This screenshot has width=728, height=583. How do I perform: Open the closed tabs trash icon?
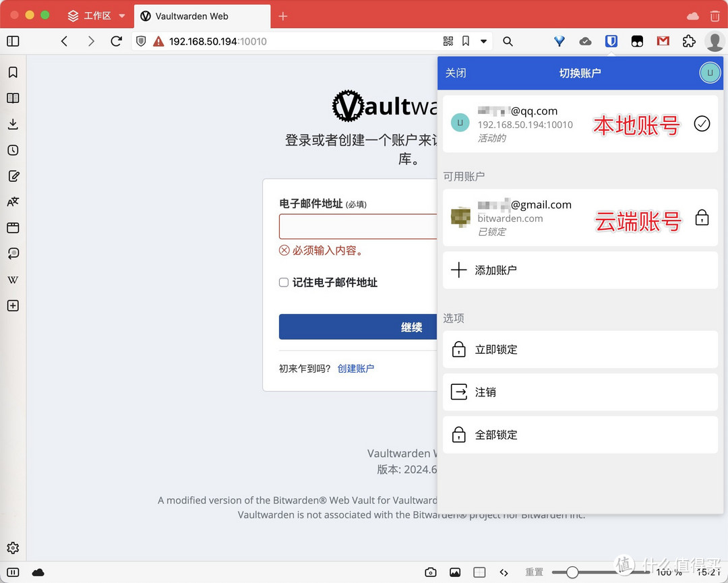pos(715,16)
